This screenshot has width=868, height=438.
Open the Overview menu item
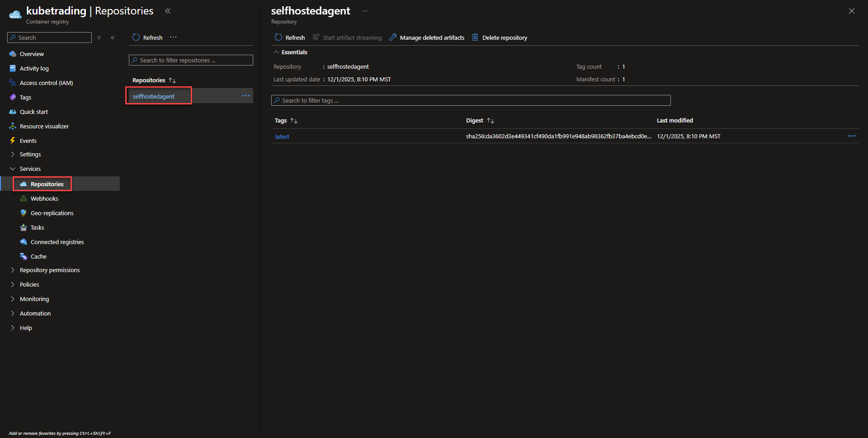pyautogui.click(x=32, y=54)
